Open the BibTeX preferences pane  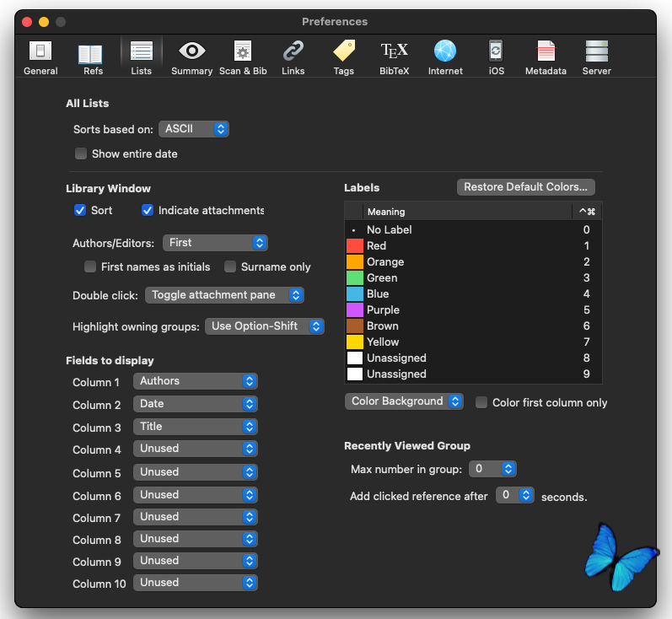(394, 57)
